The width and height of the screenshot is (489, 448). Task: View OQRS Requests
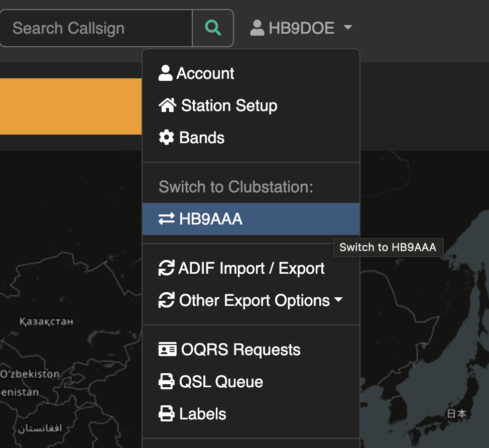251,350
